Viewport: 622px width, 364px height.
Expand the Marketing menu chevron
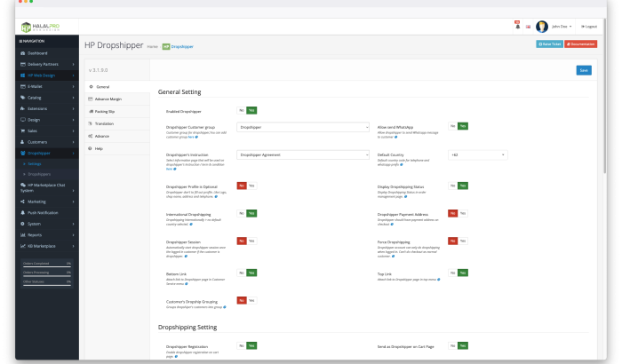(74, 202)
